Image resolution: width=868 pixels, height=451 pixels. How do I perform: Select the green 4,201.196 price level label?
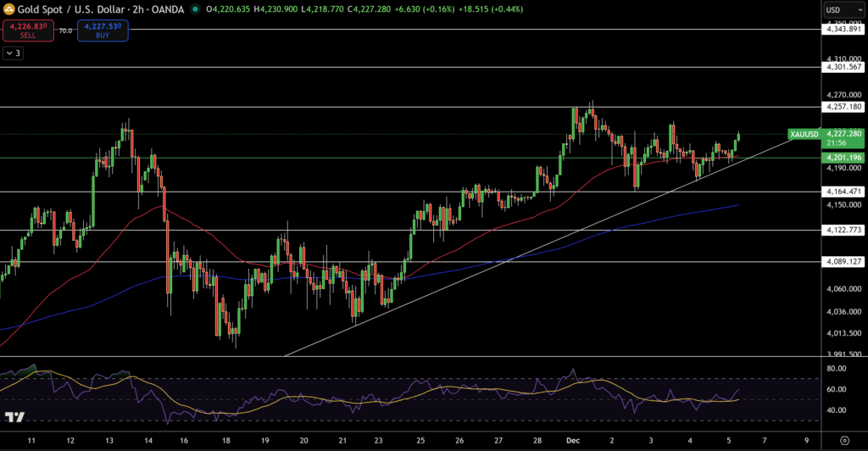click(843, 158)
